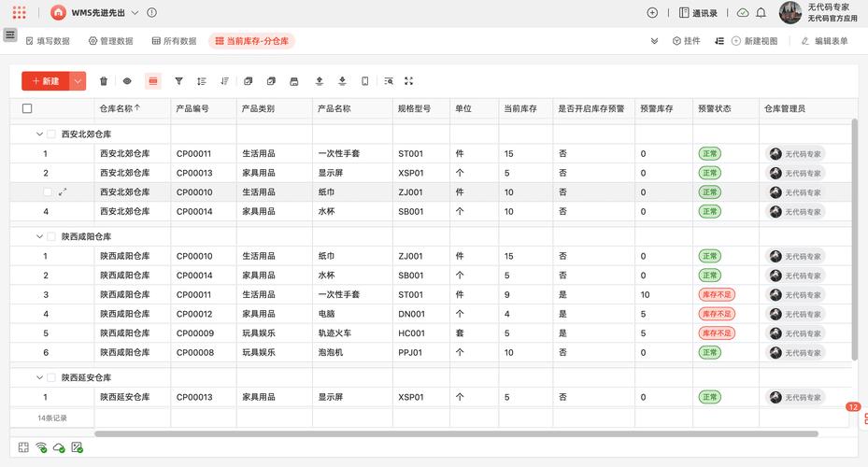868x467 pixels.
Task: Switch to 填写数据 tab
Action: (x=48, y=41)
